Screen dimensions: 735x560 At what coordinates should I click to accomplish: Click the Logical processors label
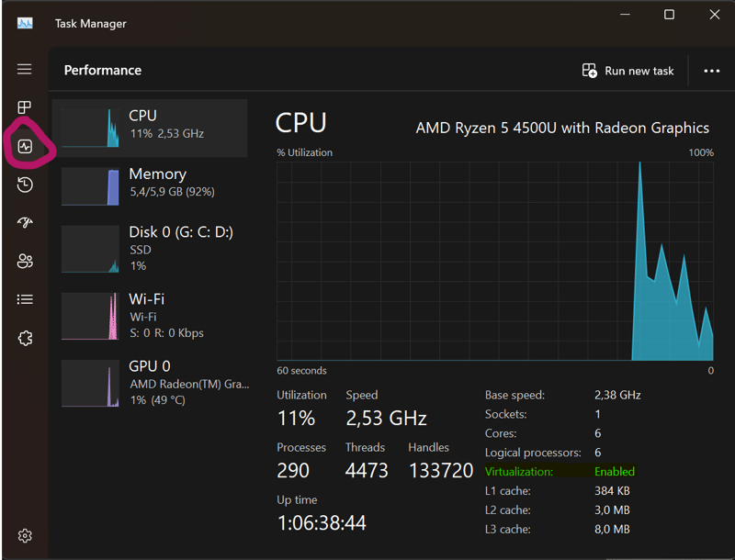pos(533,453)
